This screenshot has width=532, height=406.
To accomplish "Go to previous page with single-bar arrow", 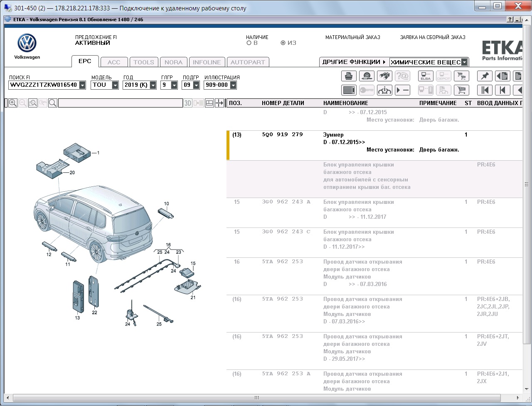I will 502,90.
